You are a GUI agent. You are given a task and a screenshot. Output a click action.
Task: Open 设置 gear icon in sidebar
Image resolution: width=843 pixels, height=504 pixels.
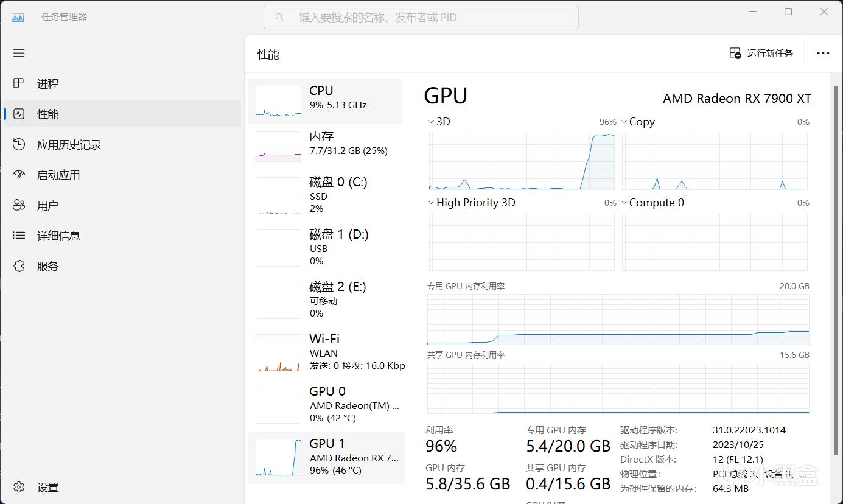(x=19, y=487)
